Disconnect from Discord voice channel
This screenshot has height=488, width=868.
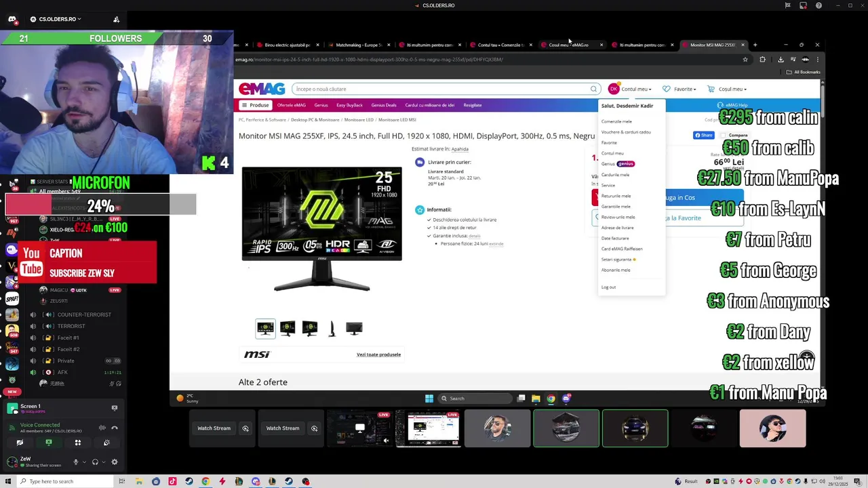pyautogui.click(x=115, y=428)
